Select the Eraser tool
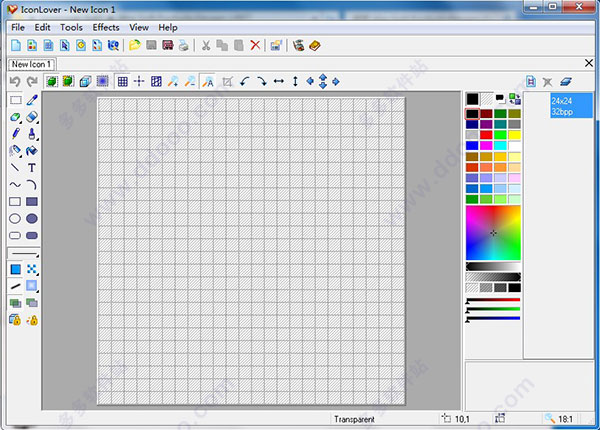This screenshot has height=430, width=600. (x=32, y=117)
